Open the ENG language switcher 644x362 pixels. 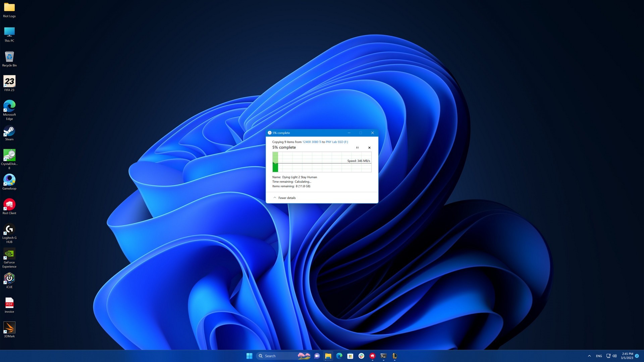(x=599, y=356)
